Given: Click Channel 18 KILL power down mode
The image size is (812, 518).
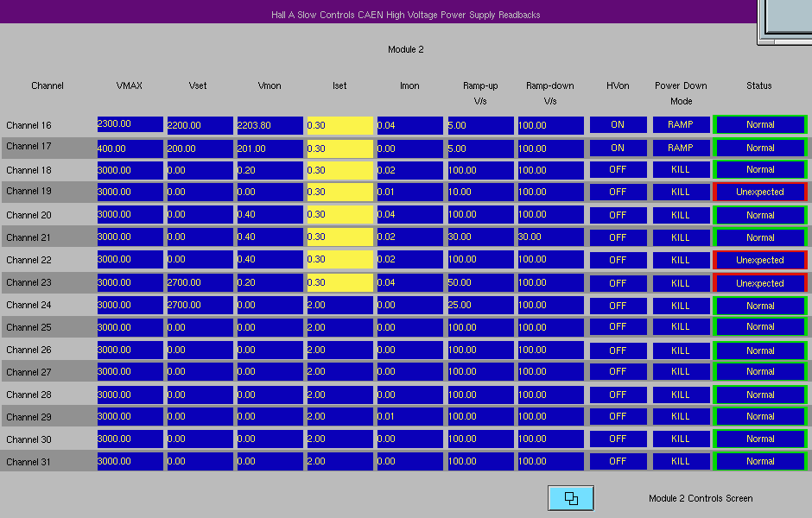Looking at the screenshot, I should 681,170.
